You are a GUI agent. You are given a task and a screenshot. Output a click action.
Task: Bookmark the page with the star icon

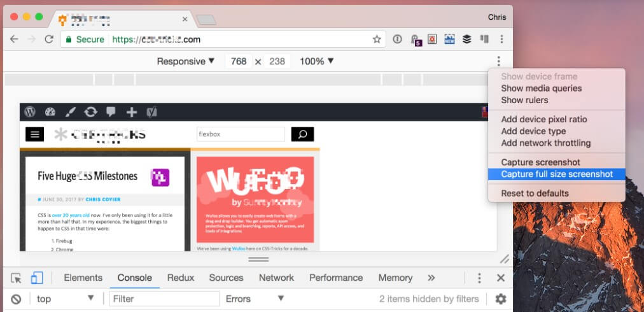pyautogui.click(x=377, y=39)
